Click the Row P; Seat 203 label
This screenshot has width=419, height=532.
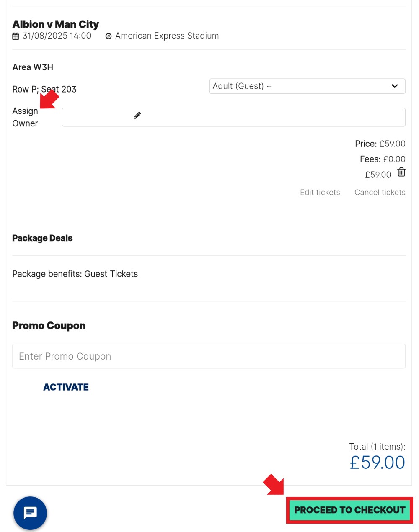44,89
